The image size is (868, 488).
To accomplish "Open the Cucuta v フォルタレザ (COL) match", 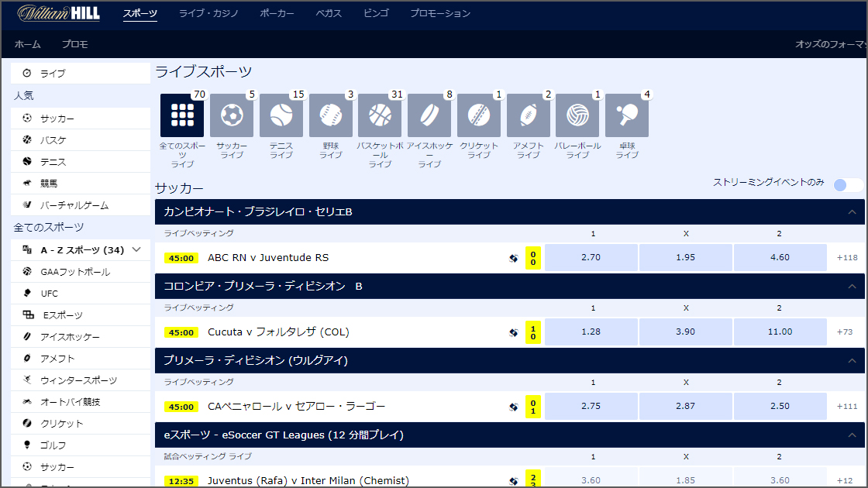I will 278,332.
